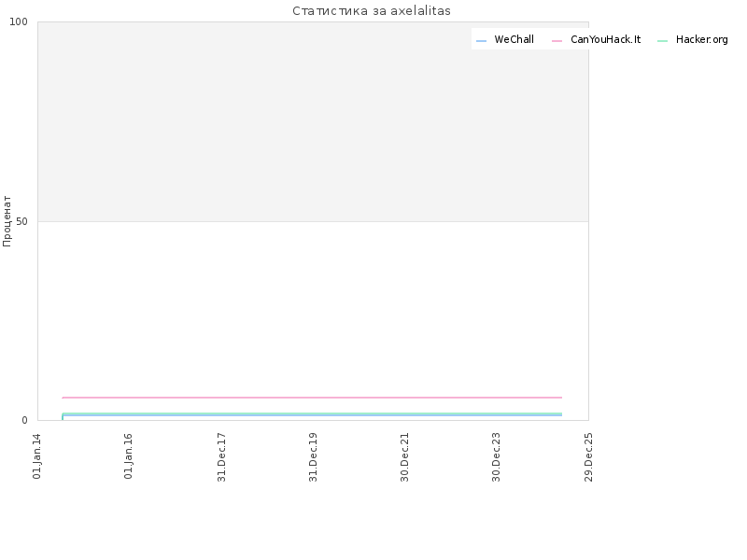Click the 01.Jan.14 date label
This screenshot has height=560, width=747.
click(x=37, y=456)
